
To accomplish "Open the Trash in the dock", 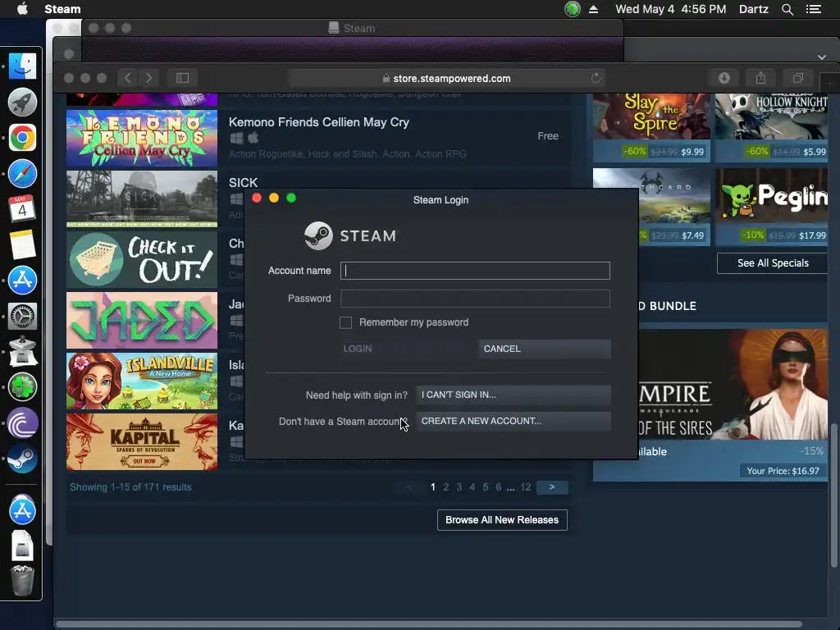I will [x=22, y=581].
